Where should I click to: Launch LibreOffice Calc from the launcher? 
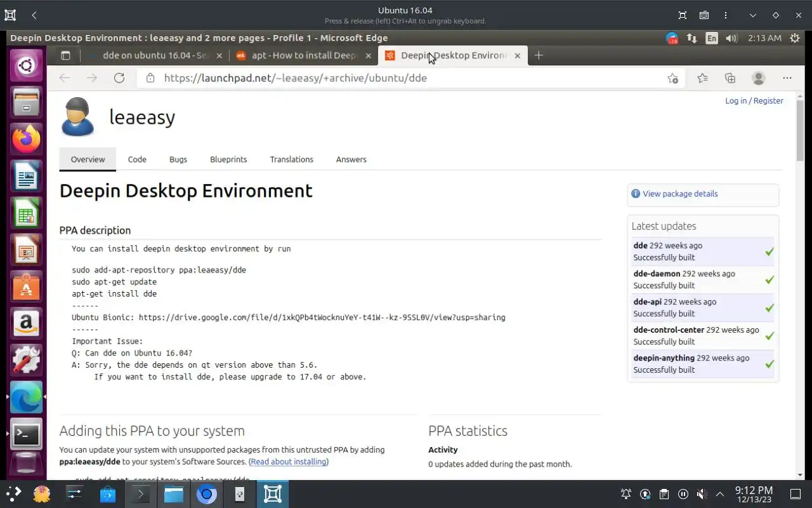pyautogui.click(x=26, y=213)
